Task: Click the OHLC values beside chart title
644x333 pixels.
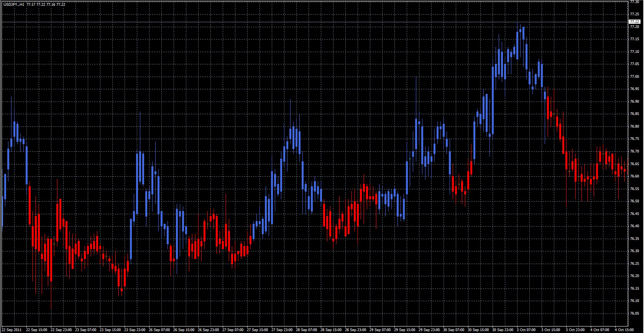Action: coord(46,4)
